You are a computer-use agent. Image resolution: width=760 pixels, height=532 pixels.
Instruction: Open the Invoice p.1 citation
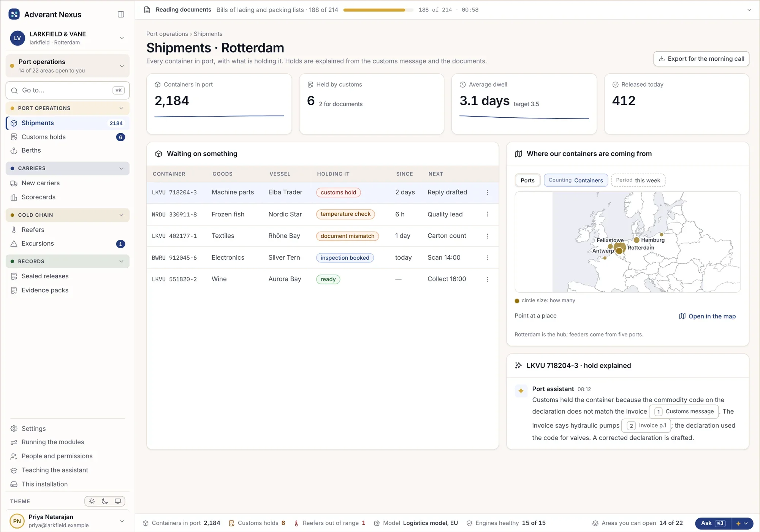(646, 426)
